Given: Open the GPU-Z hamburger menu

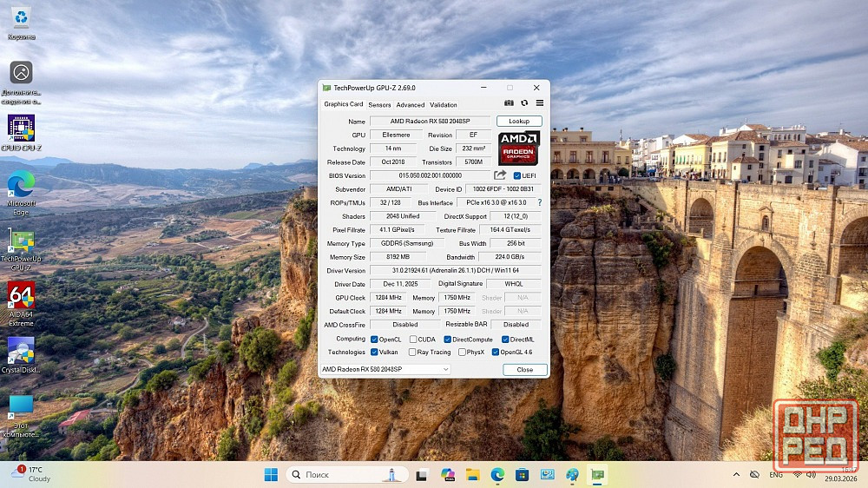Looking at the screenshot, I should [539, 103].
